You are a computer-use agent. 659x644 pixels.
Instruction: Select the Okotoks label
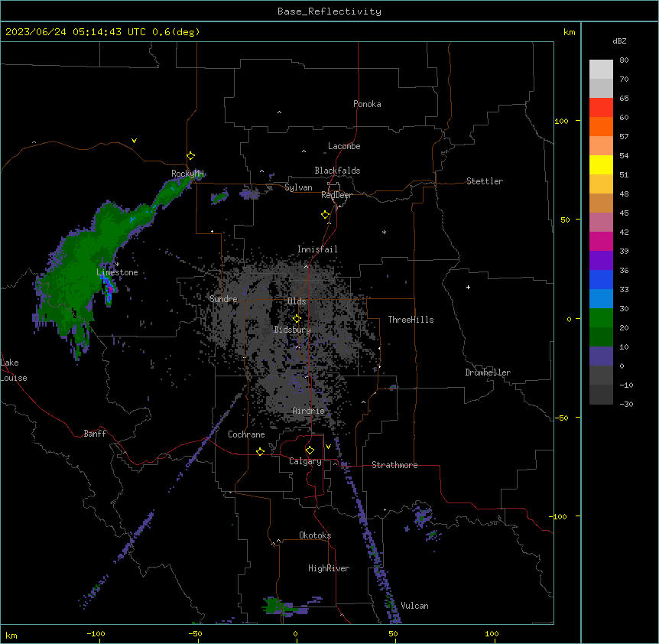coord(315,535)
